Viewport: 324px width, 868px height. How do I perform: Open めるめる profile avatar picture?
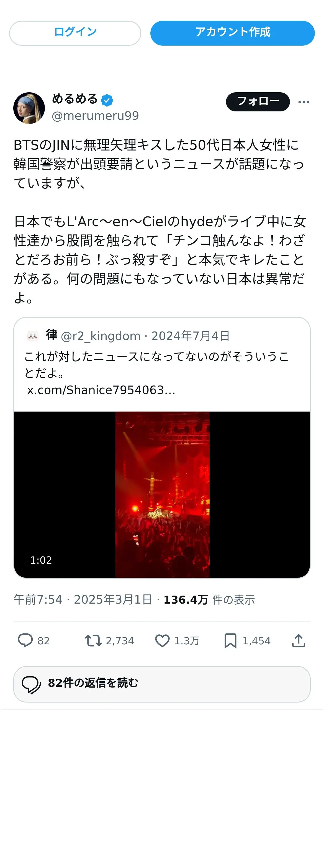pyautogui.click(x=29, y=108)
